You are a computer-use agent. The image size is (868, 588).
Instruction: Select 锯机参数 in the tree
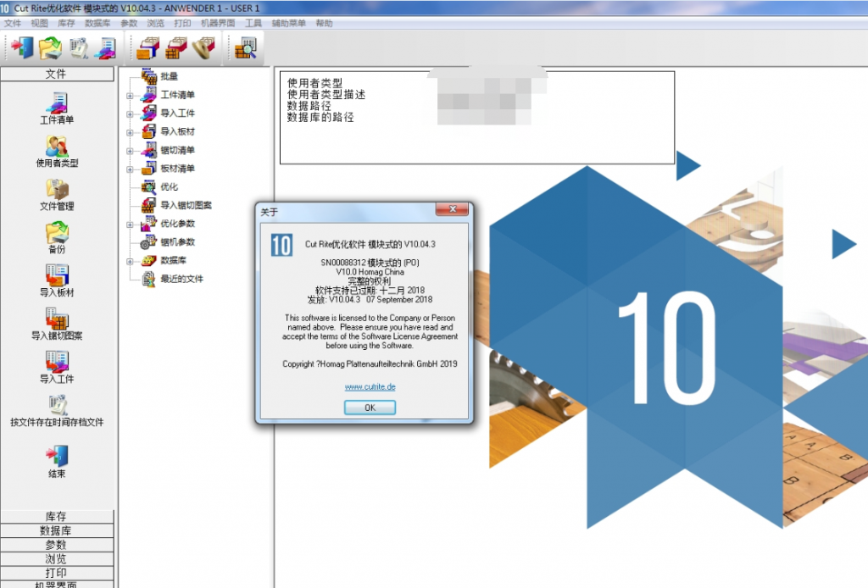pos(177,242)
